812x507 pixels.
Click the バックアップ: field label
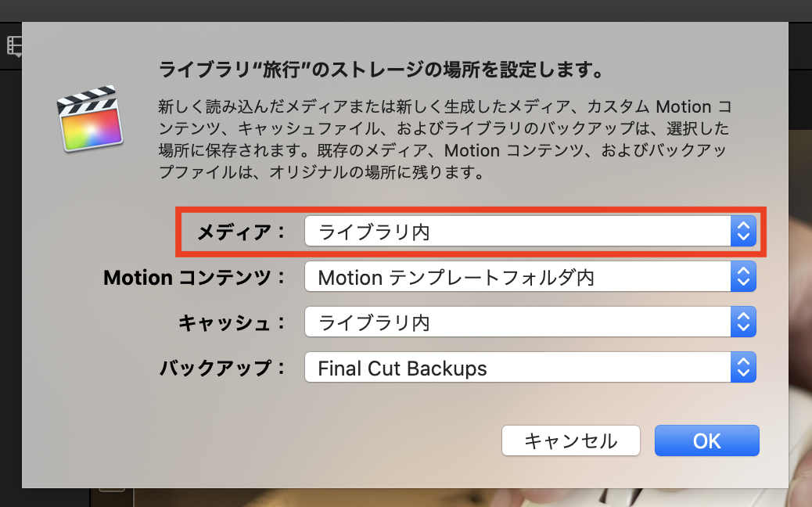point(223,368)
